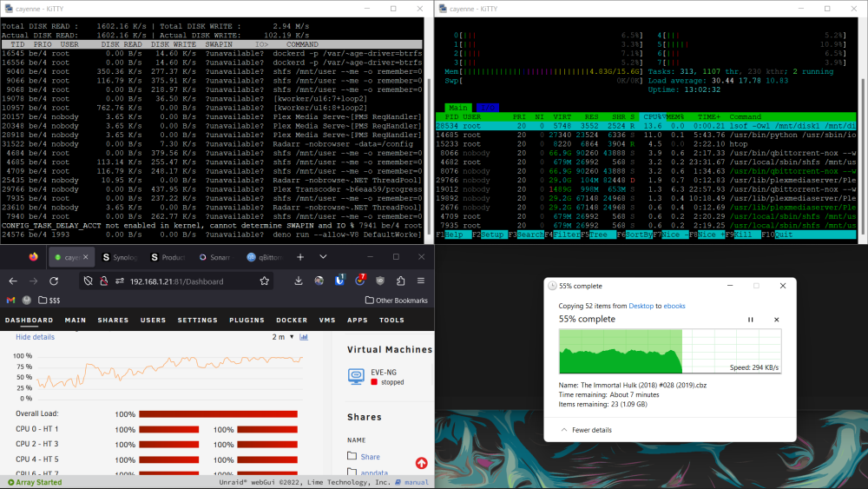Click the copy progress graph

click(x=670, y=351)
